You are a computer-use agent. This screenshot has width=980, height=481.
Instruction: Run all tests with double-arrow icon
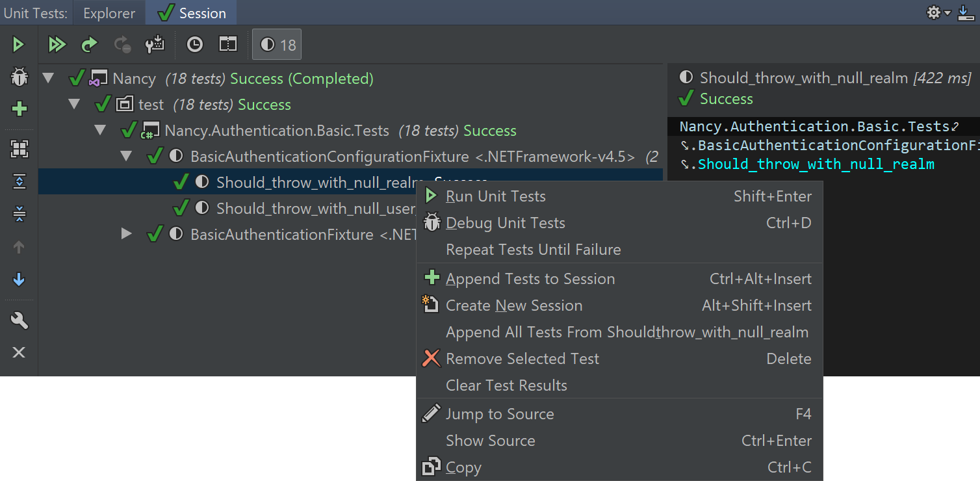tap(57, 44)
